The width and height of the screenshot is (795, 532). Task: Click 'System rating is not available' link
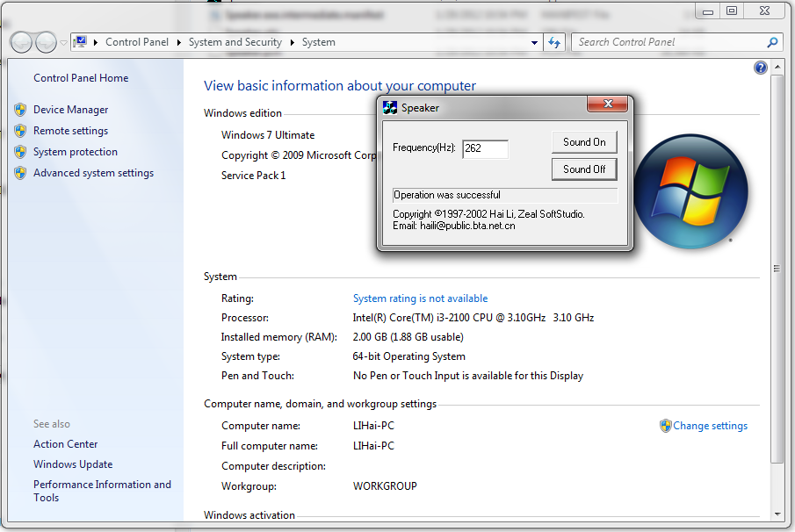[420, 298]
